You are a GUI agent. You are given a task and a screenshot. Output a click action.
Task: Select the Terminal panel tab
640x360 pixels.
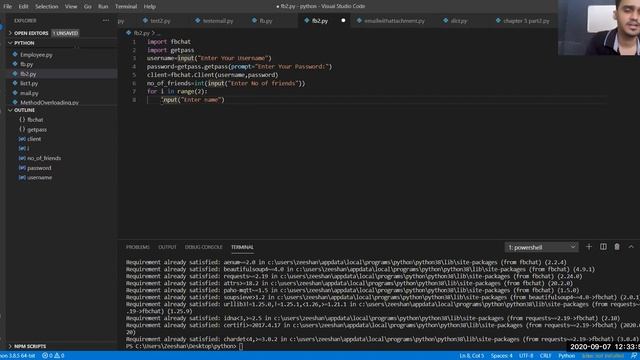tap(242, 247)
